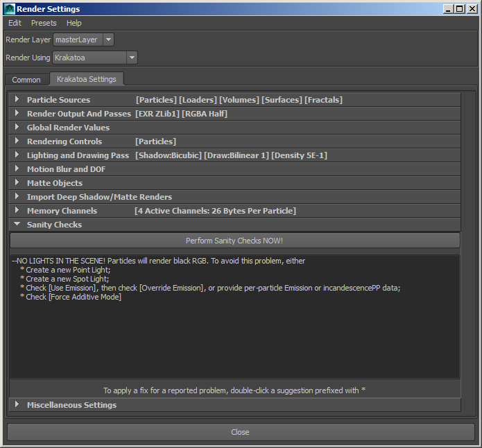
Task: Click the Close button at bottom
Action: click(241, 432)
